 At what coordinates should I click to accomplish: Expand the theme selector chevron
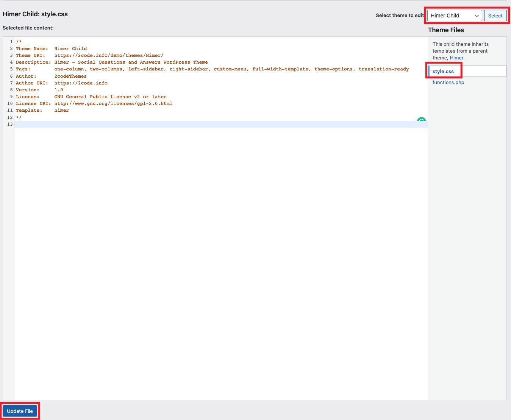point(477,16)
